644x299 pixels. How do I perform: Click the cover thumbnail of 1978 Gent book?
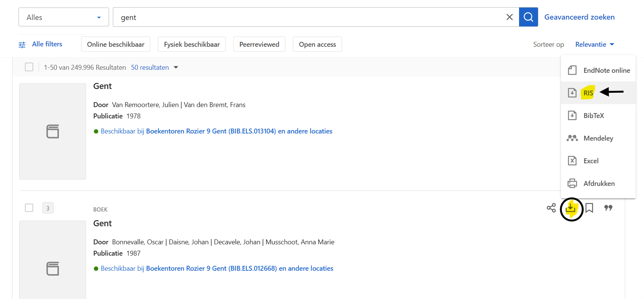(x=52, y=131)
